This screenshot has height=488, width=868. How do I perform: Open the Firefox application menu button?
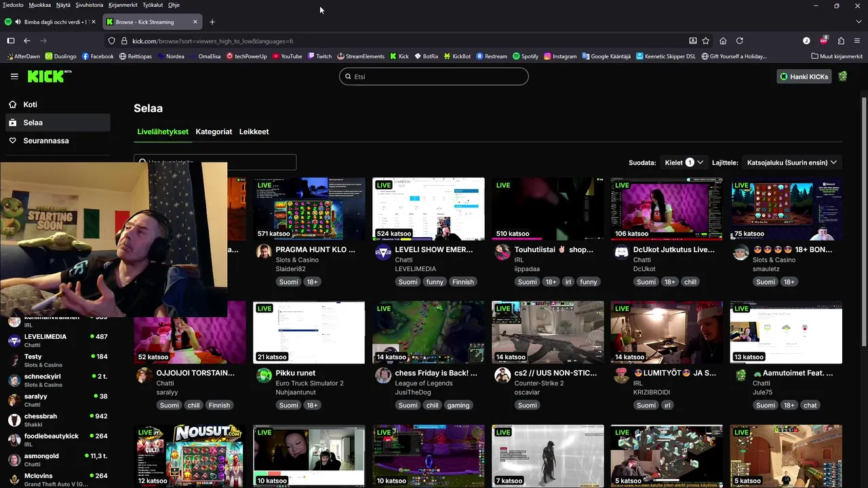[858, 41]
